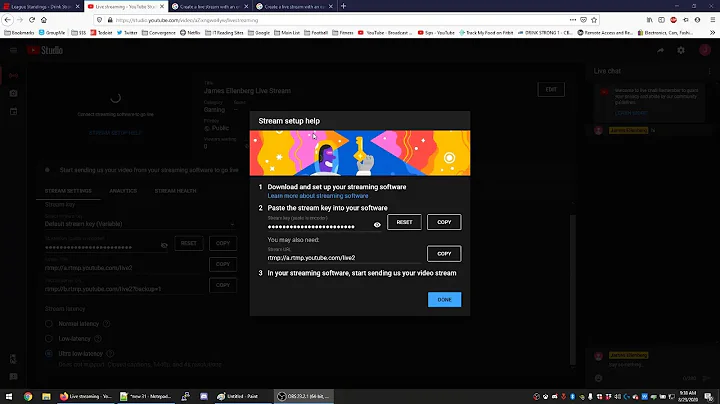Select the Live streaming - YouTube Studio tab
Screen dimensions: 720x404
coord(125,6)
